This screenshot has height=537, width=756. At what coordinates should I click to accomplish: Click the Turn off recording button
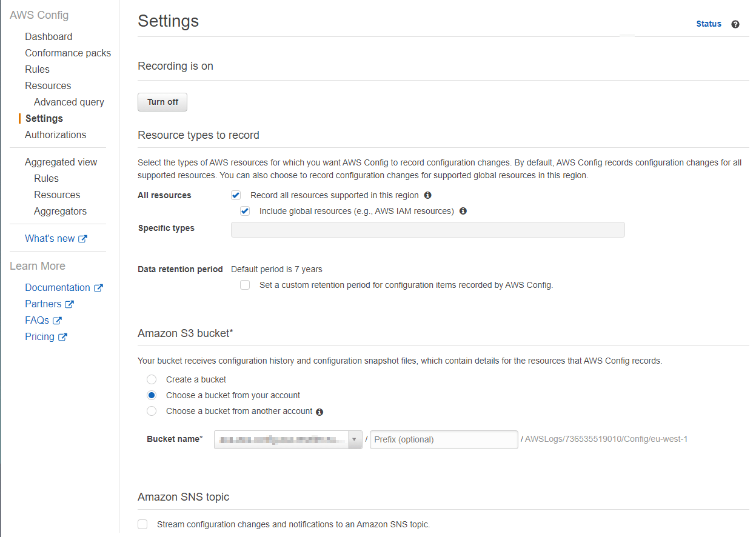click(162, 102)
